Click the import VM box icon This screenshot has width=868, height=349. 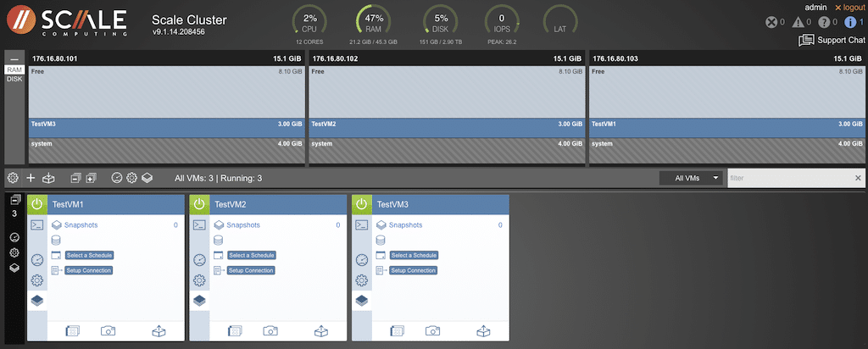coord(49,178)
